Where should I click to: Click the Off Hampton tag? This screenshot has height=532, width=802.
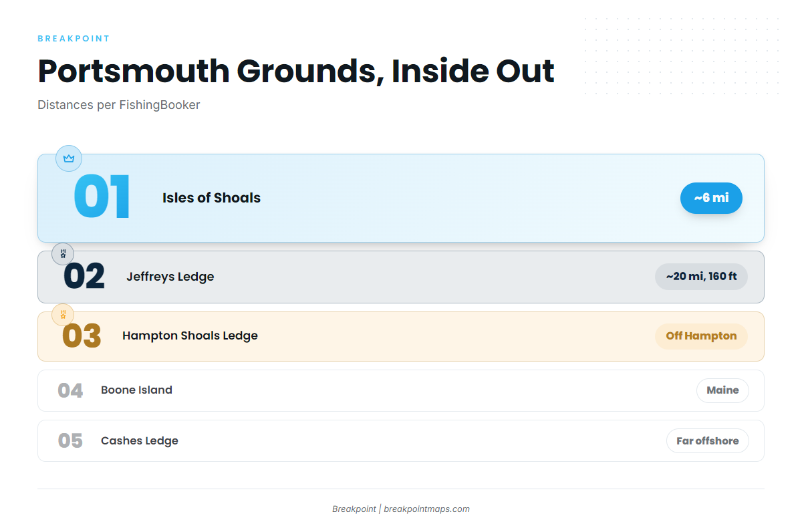(x=701, y=336)
